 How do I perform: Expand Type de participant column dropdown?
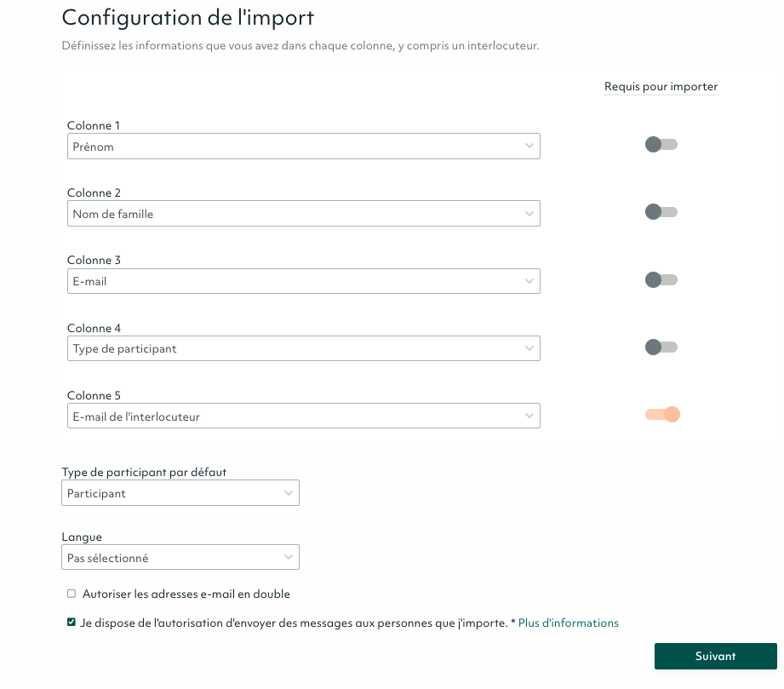303,348
